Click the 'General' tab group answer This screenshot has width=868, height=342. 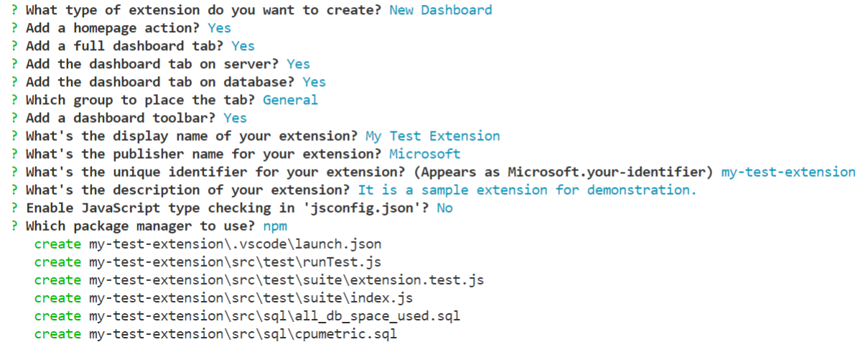[x=290, y=100]
